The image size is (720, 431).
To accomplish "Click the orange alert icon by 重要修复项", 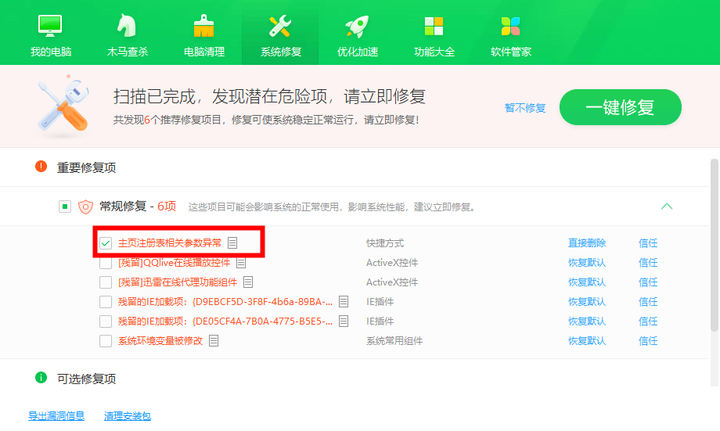I will 41,166.
